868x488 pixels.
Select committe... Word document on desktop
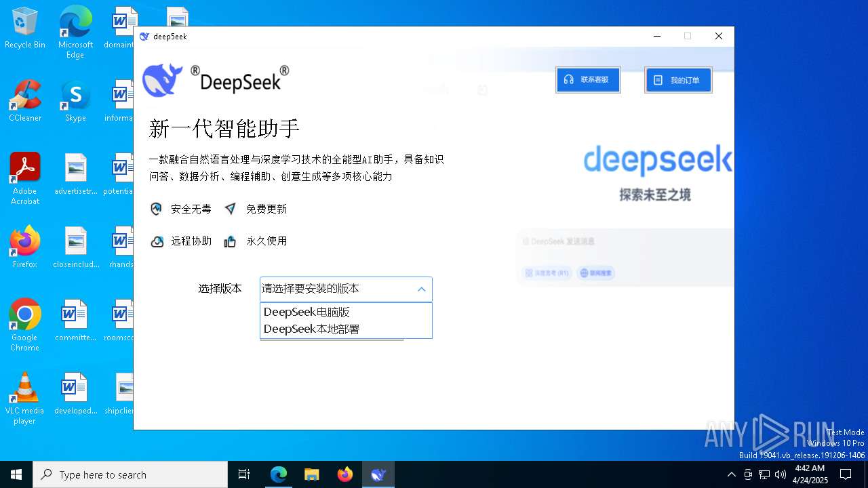pyautogui.click(x=75, y=320)
